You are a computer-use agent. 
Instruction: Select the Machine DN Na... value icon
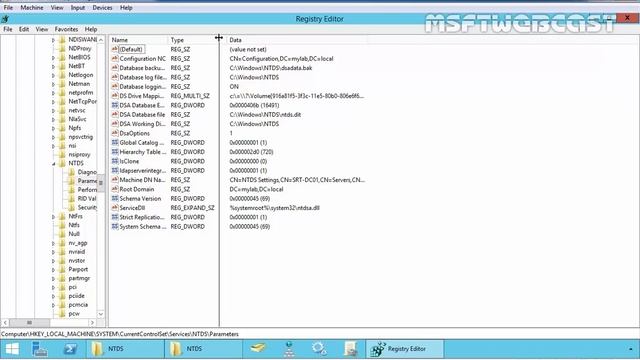coord(115,180)
